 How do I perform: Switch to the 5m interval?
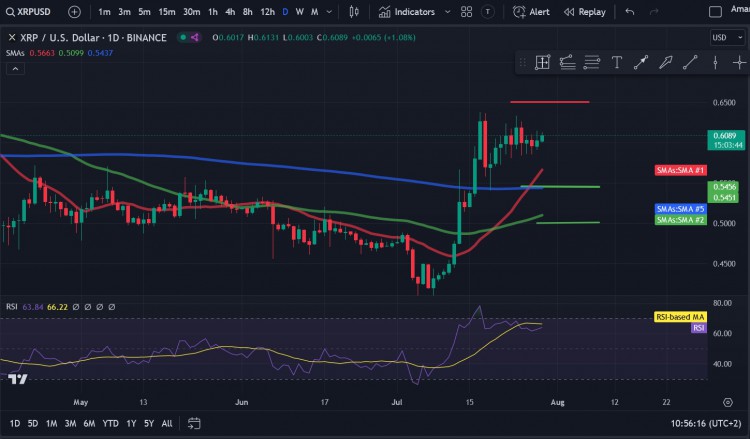point(144,11)
